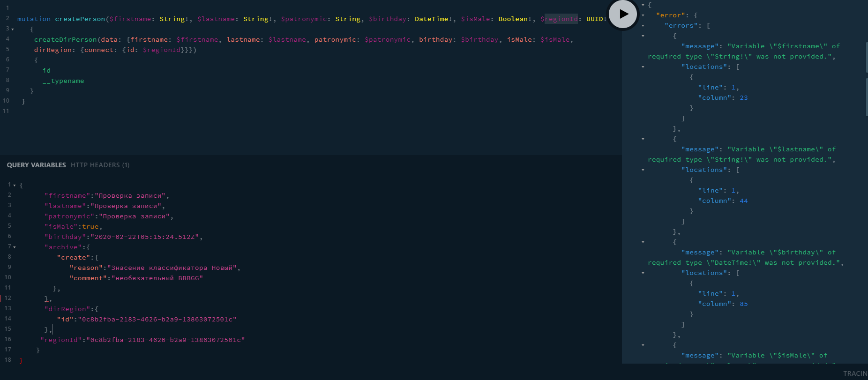Click the dirRegion "id" UUID value on line 14
The width and height of the screenshot is (868, 380).
tap(157, 320)
